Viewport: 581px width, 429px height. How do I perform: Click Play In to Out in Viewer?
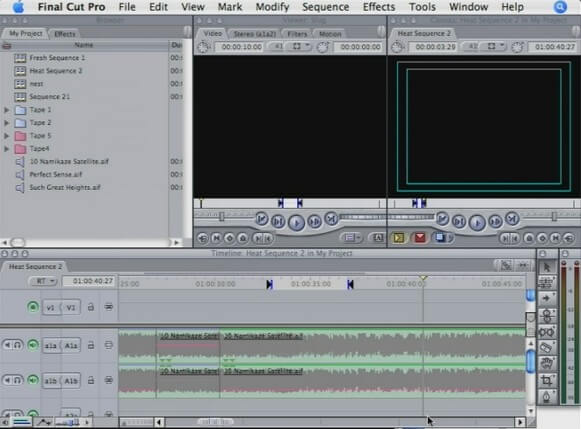[278, 222]
